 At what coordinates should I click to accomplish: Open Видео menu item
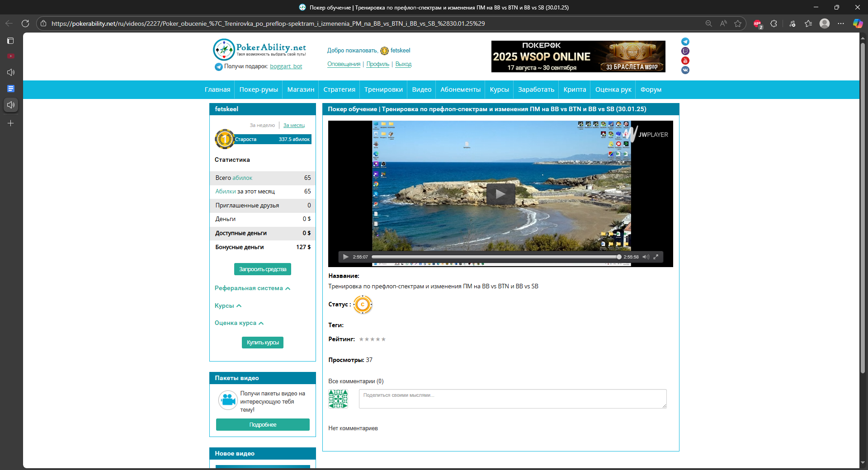tap(422, 89)
